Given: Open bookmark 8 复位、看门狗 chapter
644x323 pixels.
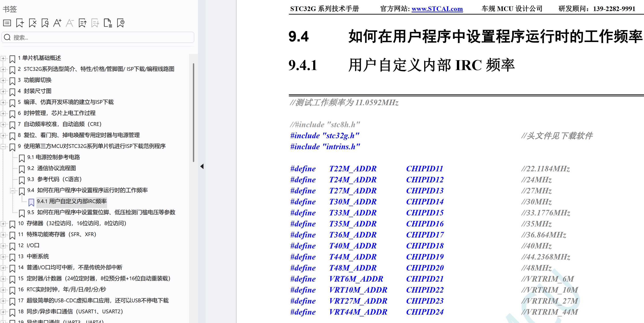Looking at the screenshot, I should 79,135.
